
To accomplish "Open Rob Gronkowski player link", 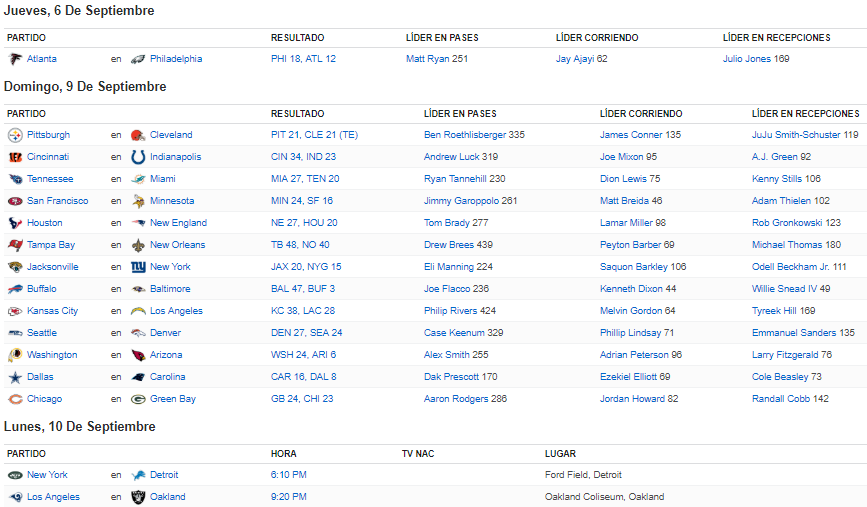I will pyautogui.click(x=787, y=223).
